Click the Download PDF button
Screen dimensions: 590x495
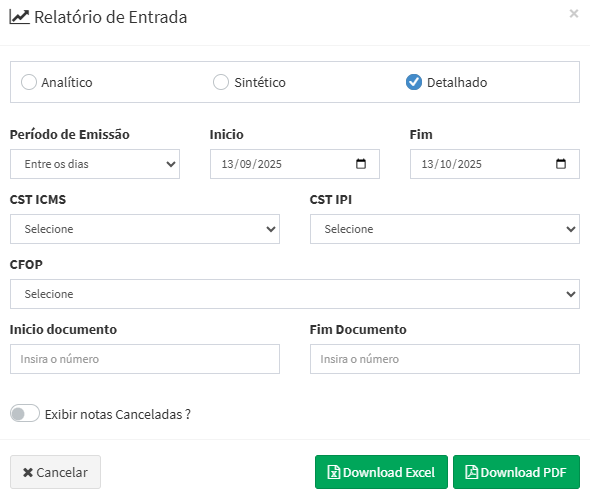[x=516, y=472]
